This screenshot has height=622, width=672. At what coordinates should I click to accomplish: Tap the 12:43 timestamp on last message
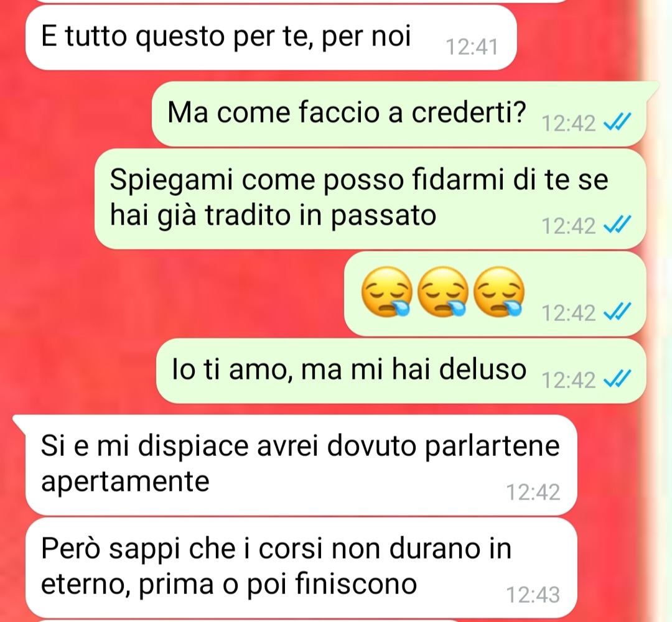click(533, 595)
